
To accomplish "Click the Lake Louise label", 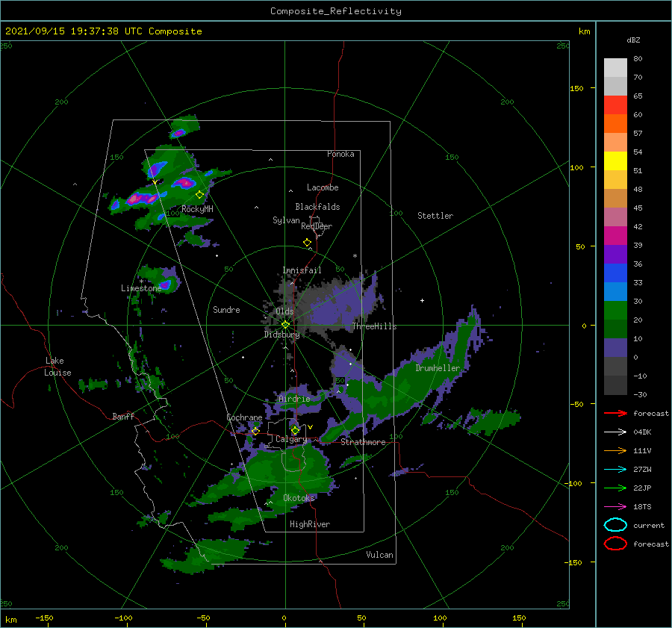I will (57, 367).
